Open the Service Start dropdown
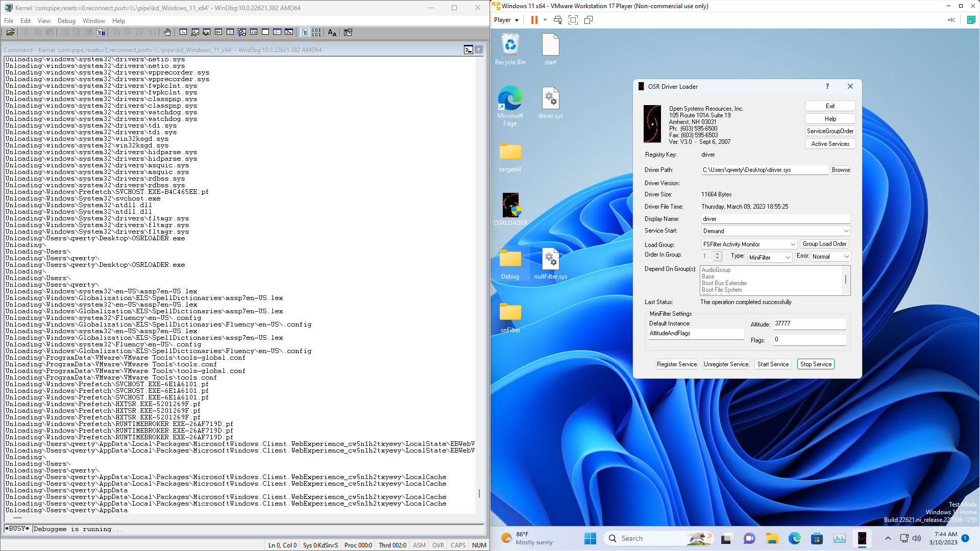The width and height of the screenshot is (980, 551). pos(846,231)
